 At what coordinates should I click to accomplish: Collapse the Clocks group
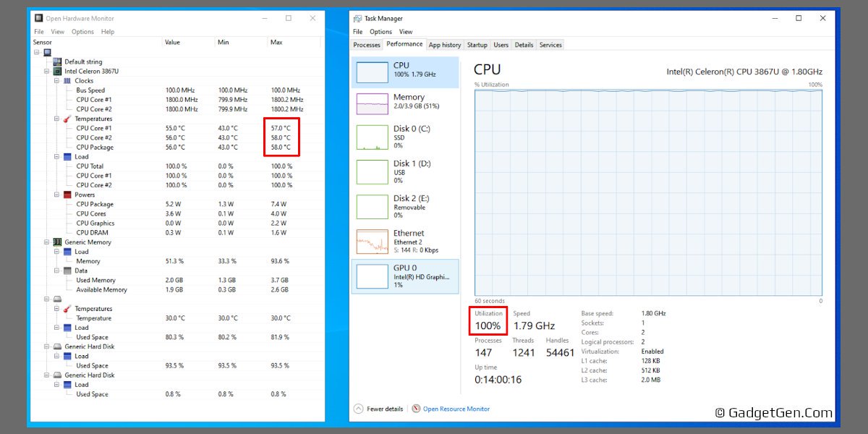click(56, 81)
